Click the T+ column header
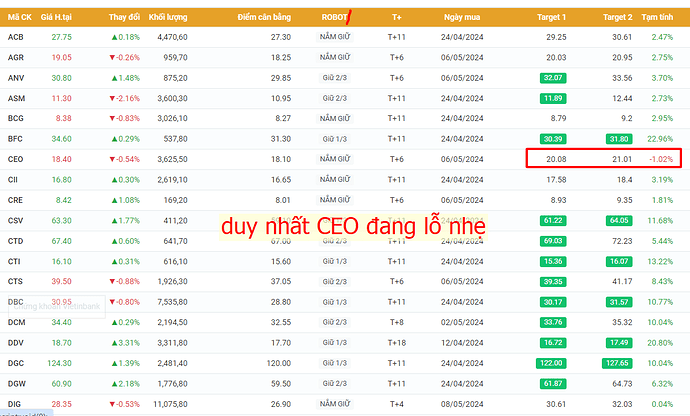Viewport: 690px width, 416px height. pos(396,17)
